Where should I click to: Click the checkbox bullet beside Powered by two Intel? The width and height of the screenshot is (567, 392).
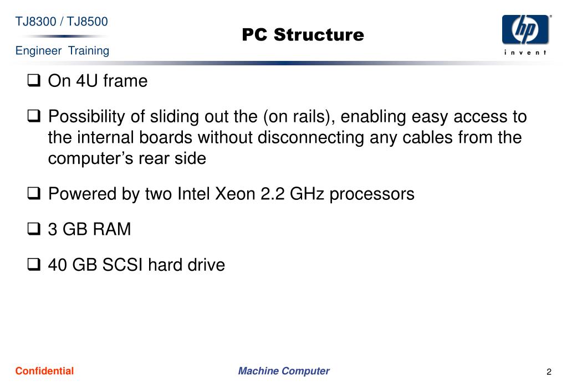pos(34,193)
